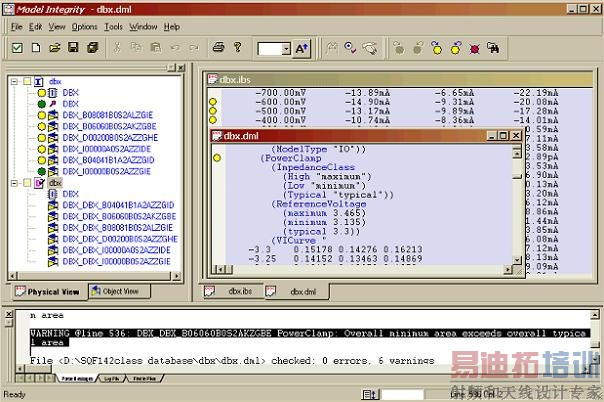The width and height of the screenshot is (604, 402).
Task: Open the Tools menu
Action: (x=113, y=27)
